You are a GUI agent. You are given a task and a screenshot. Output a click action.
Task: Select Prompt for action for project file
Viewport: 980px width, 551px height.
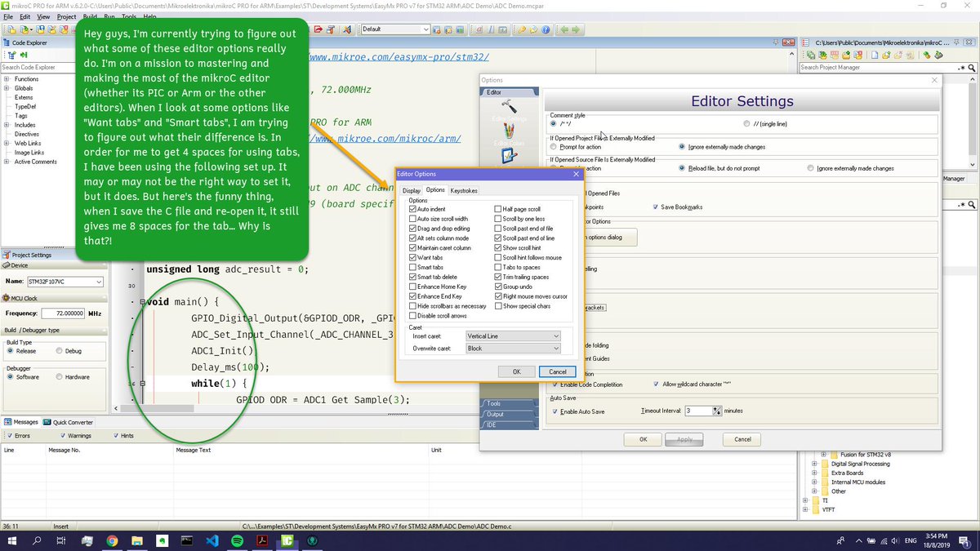(554, 146)
